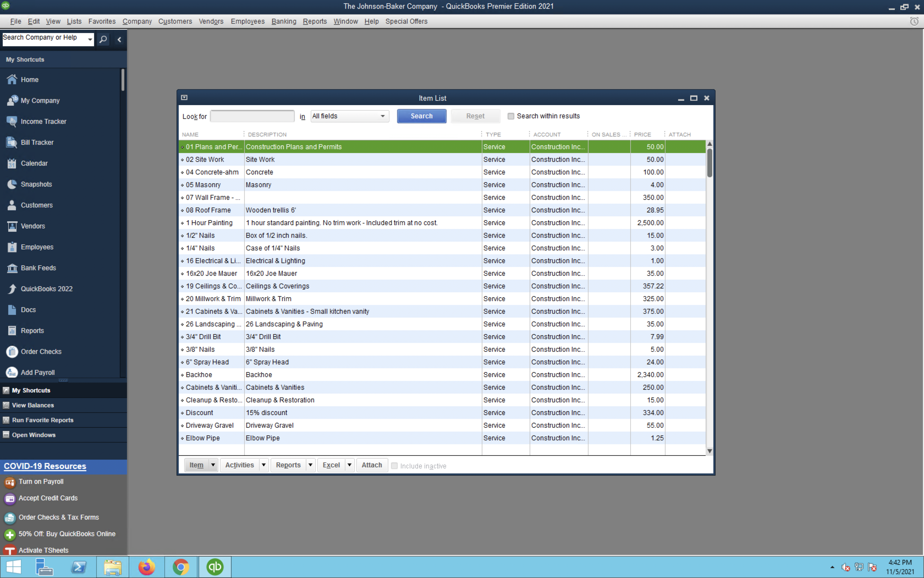Click the Reset button
Screen dimensions: 924x578
click(x=475, y=116)
